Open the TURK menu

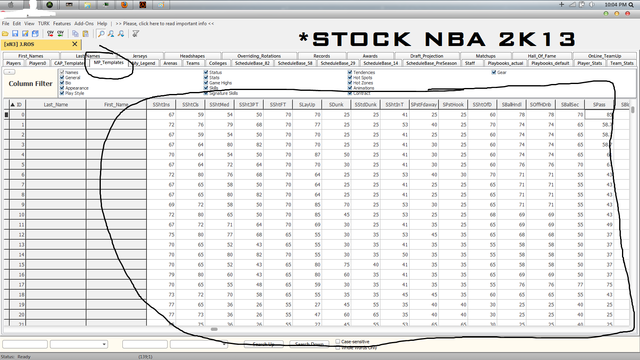[44, 24]
